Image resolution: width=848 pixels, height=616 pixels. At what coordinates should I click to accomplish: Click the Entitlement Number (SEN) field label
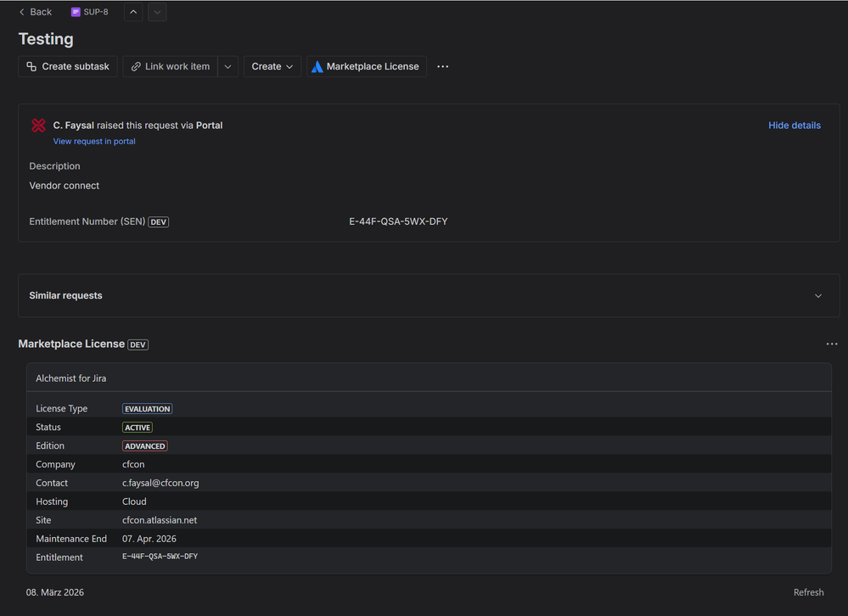87,221
